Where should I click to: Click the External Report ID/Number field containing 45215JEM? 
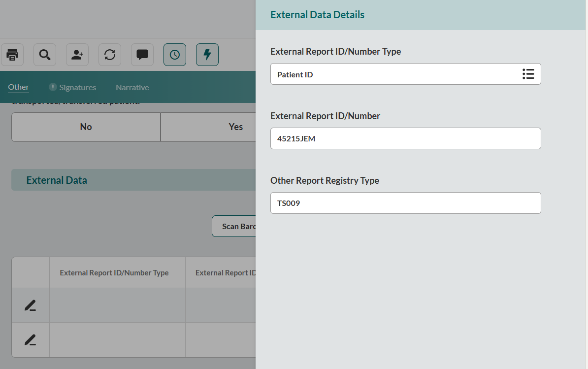point(405,138)
